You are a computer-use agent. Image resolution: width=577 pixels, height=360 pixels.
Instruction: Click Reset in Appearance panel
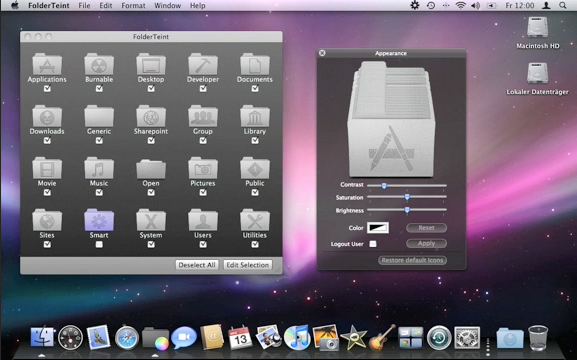click(x=426, y=228)
